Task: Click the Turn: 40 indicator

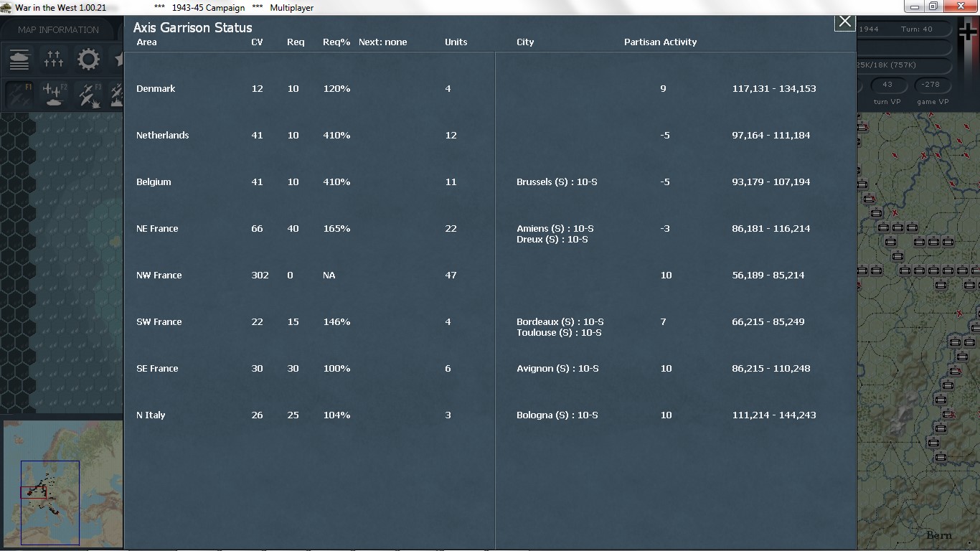Action: (917, 29)
